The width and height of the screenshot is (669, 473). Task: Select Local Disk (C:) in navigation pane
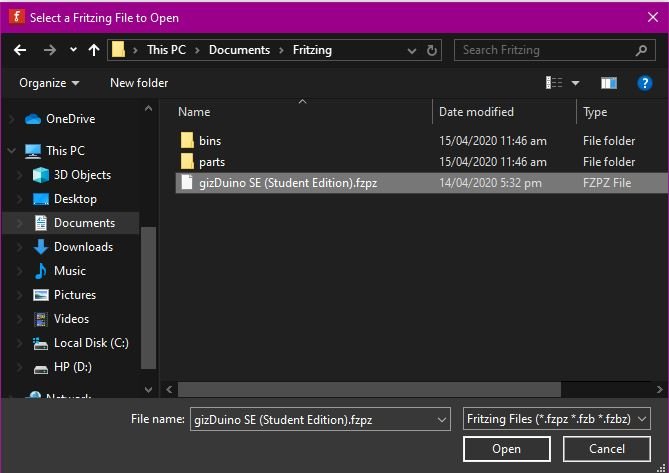click(91, 343)
